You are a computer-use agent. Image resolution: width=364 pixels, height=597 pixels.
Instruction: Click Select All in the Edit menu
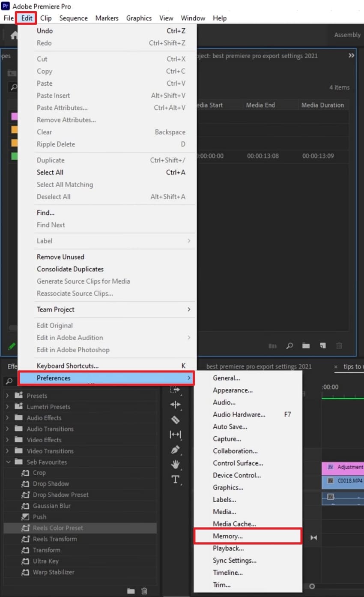click(107, 172)
